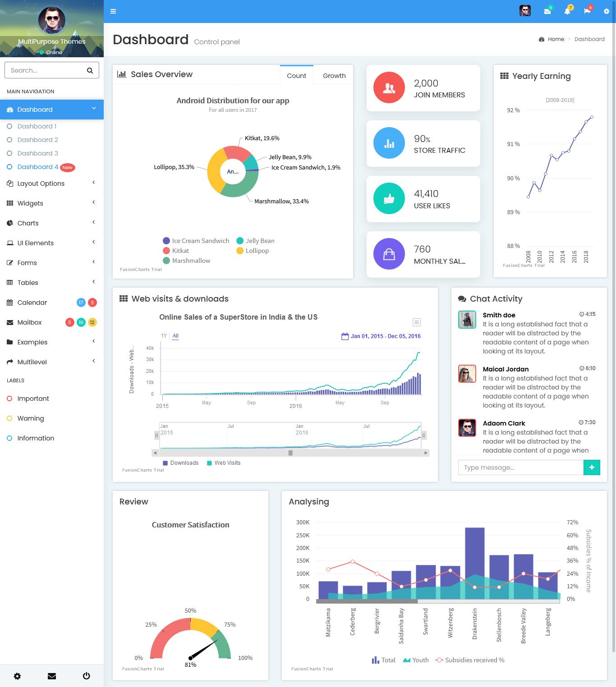
Task: Toggle the Youth series in Analysing legend
Action: click(415, 660)
